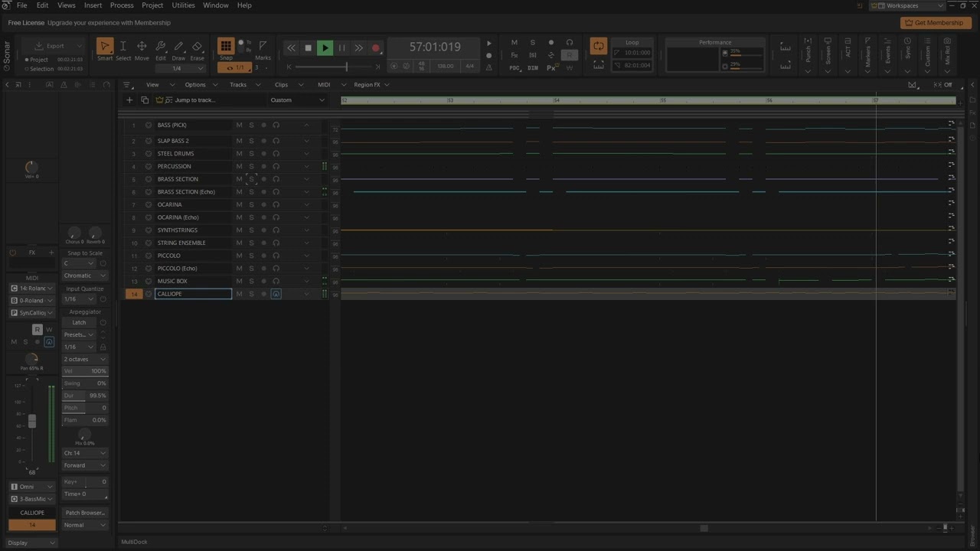The height and width of the screenshot is (551, 980).
Task: Arm the STEEL DRUMS track for recording
Action: coord(263,154)
